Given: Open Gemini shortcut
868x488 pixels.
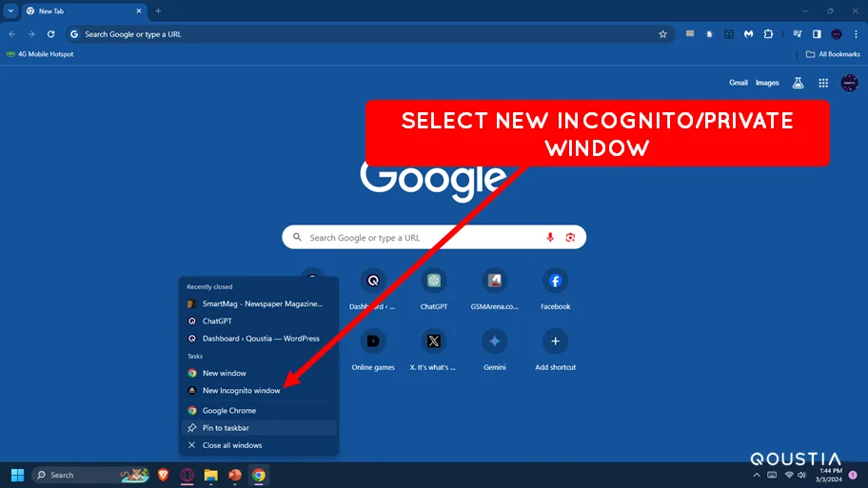Looking at the screenshot, I should click(494, 350).
